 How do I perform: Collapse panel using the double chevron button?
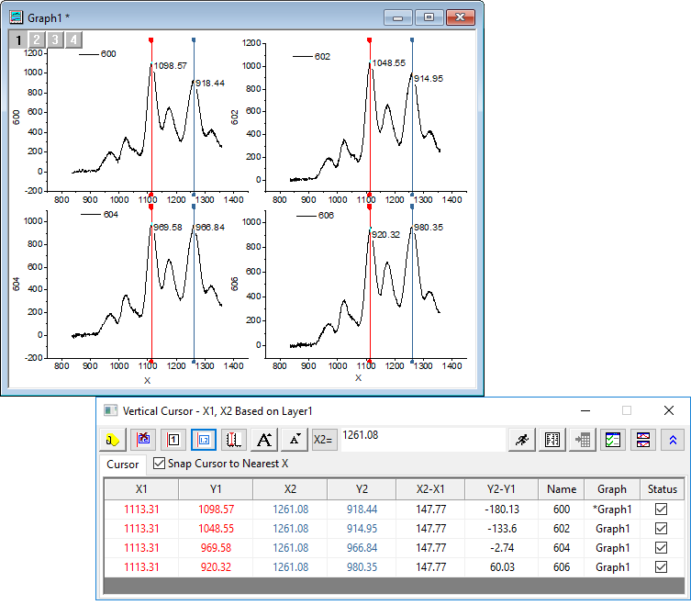pyautogui.click(x=673, y=440)
